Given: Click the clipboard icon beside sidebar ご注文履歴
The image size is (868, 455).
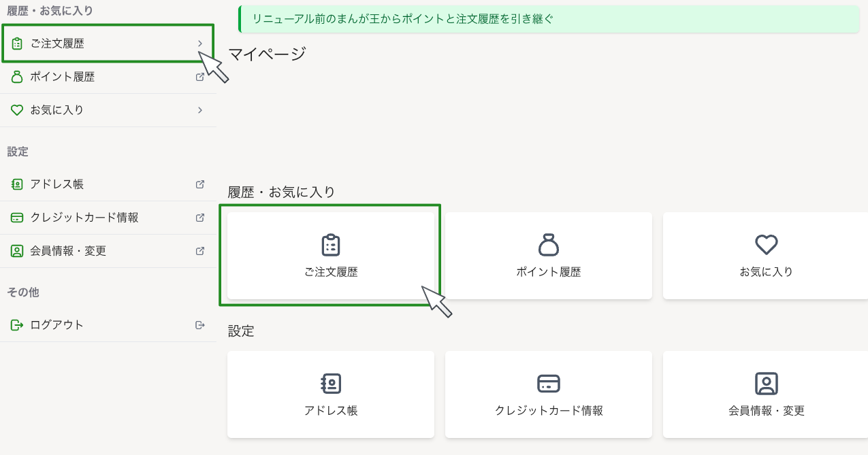Looking at the screenshot, I should 17,44.
